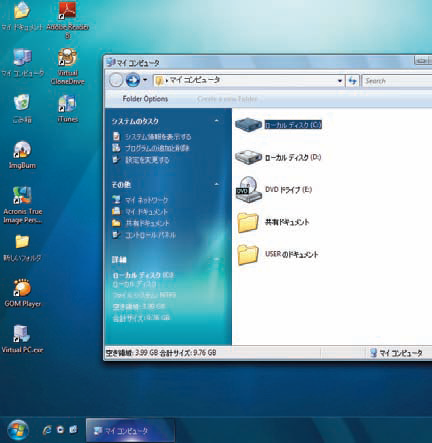This screenshot has width=432, height=443.
Task: Select マイ コンピュータ desktop icon
Action: click(x=23, y=62)
